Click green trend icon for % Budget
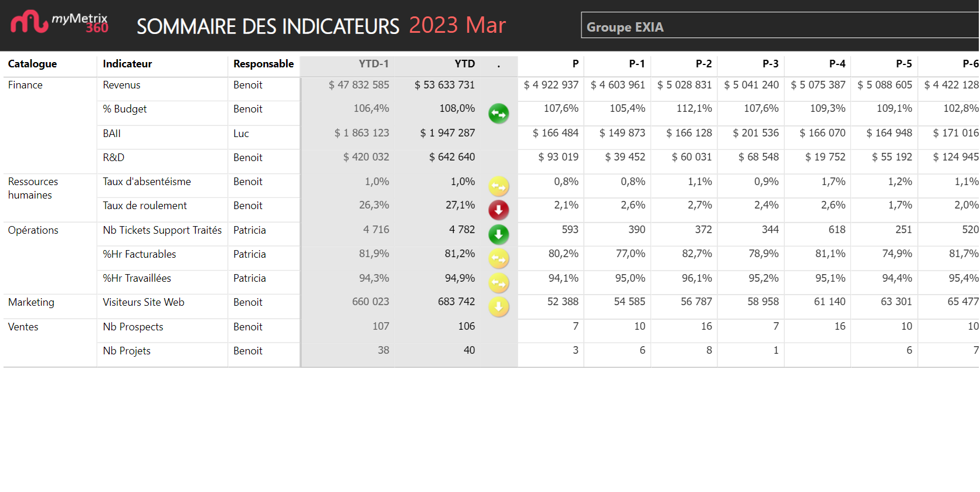980x492 pixels. (499, 114)
